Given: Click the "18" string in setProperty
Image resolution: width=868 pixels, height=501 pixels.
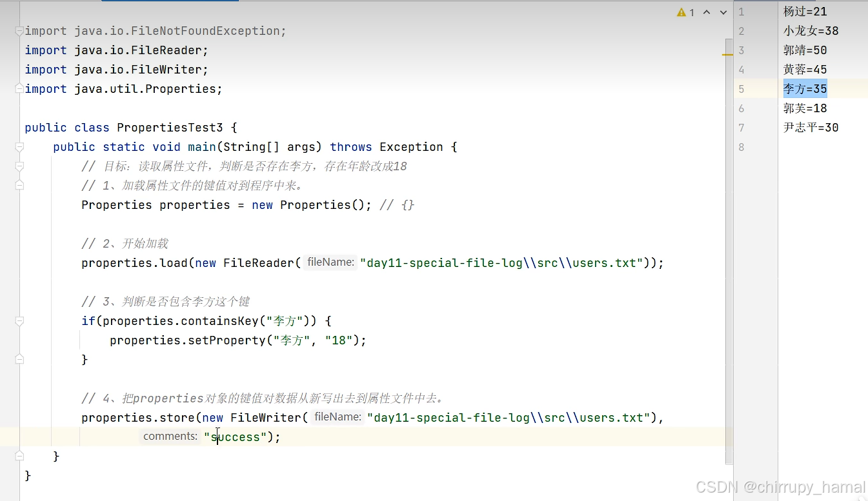Looking at the screenshot, I should point(339,340).
